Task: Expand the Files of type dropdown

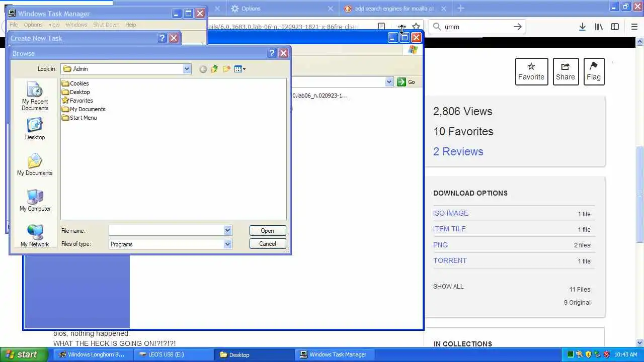Action: 227,244
